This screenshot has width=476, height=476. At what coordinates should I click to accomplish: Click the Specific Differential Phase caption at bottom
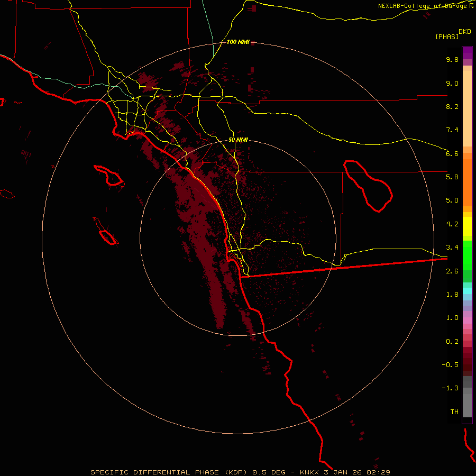click(x=240, y=472)
